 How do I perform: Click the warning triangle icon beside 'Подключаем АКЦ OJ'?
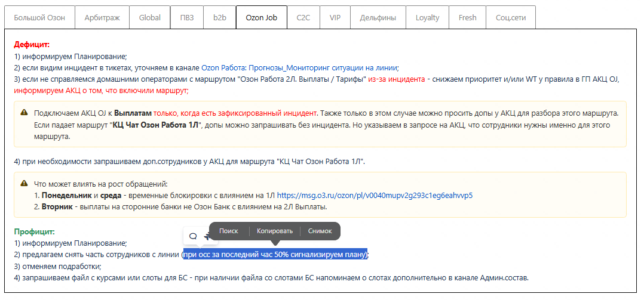coord(24,112)
